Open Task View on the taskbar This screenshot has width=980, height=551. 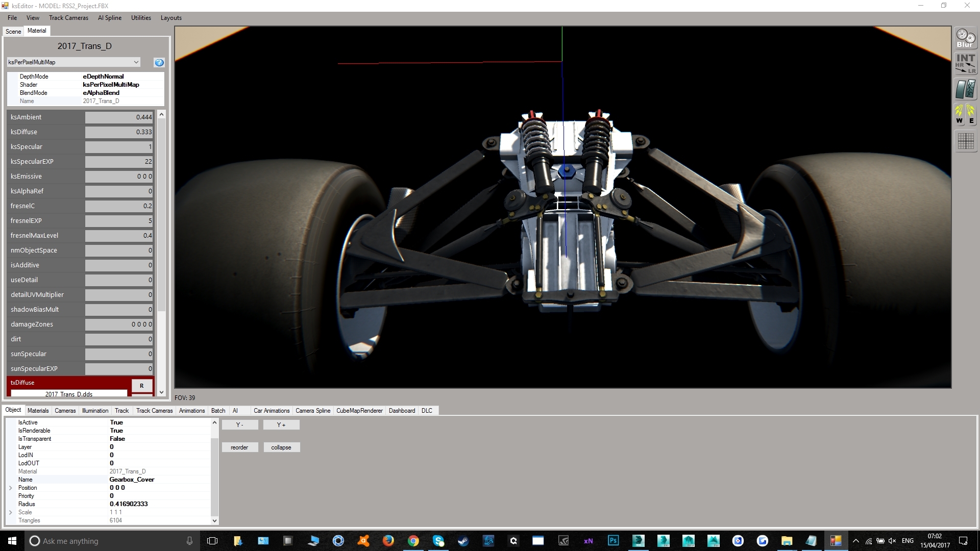coord(212,541)
